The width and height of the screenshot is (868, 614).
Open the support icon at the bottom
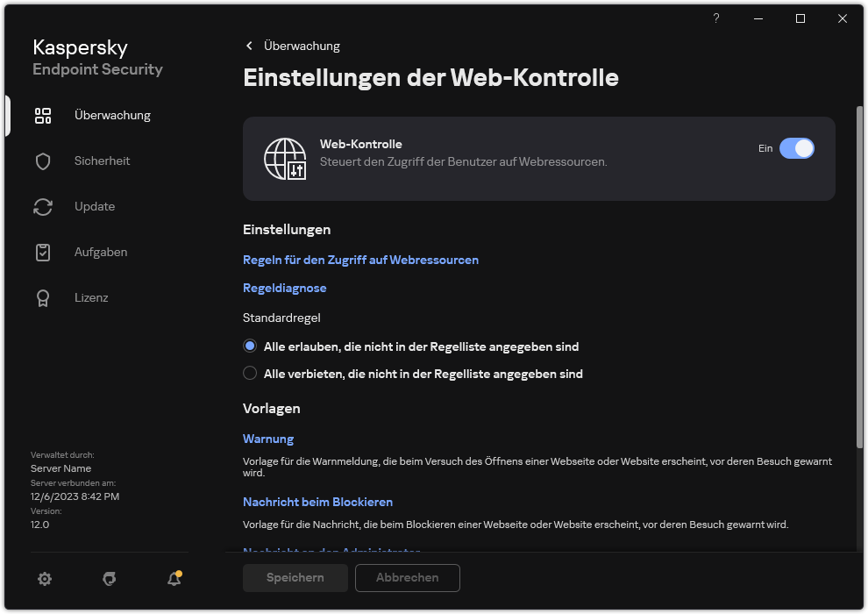point(109,579)
